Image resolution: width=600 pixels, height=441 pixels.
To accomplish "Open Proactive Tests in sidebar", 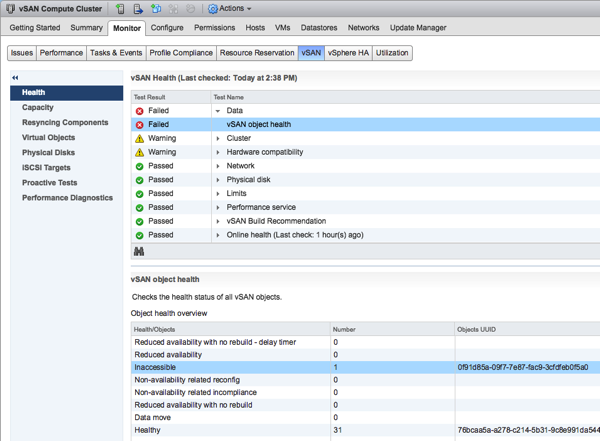I will point(67,183).
